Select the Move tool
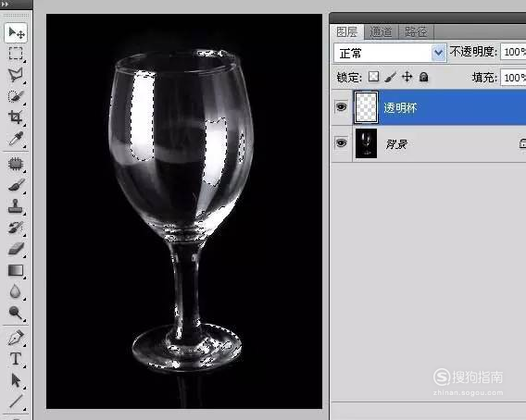 (x=16, y=33)
